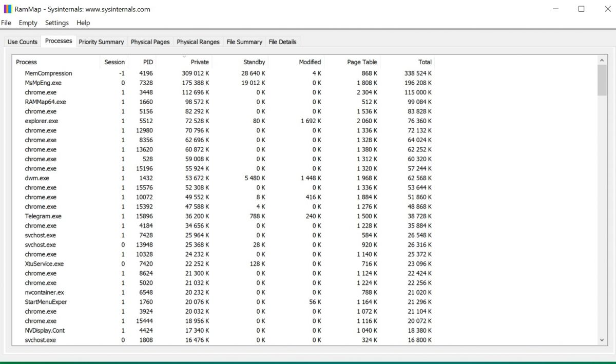
Task: Click the 28 640 K Standby value
Action: [253, 73]
